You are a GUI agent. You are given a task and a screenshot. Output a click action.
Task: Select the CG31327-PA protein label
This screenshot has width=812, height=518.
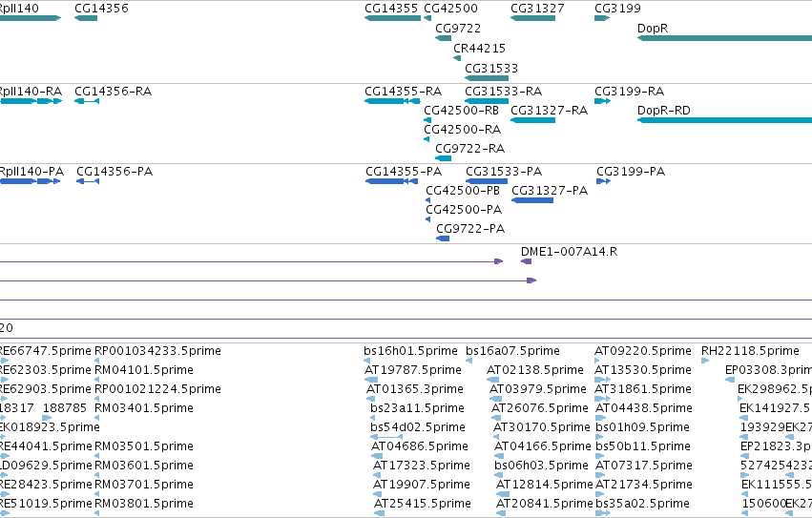coord(550,191)
